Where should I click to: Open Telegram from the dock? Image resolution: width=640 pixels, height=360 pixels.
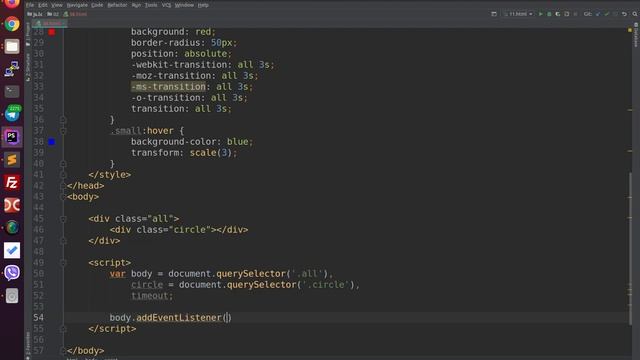(x=12, y=114)
